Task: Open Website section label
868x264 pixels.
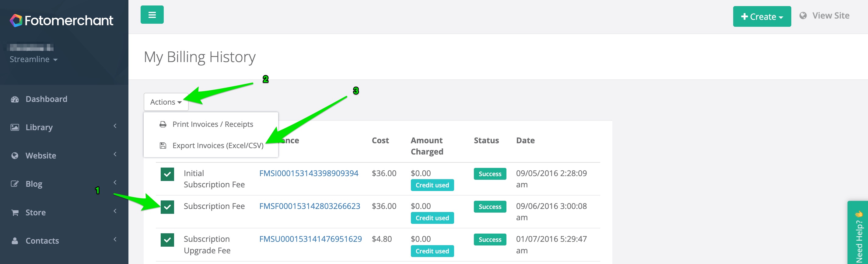Action: [x=41, y=156]
